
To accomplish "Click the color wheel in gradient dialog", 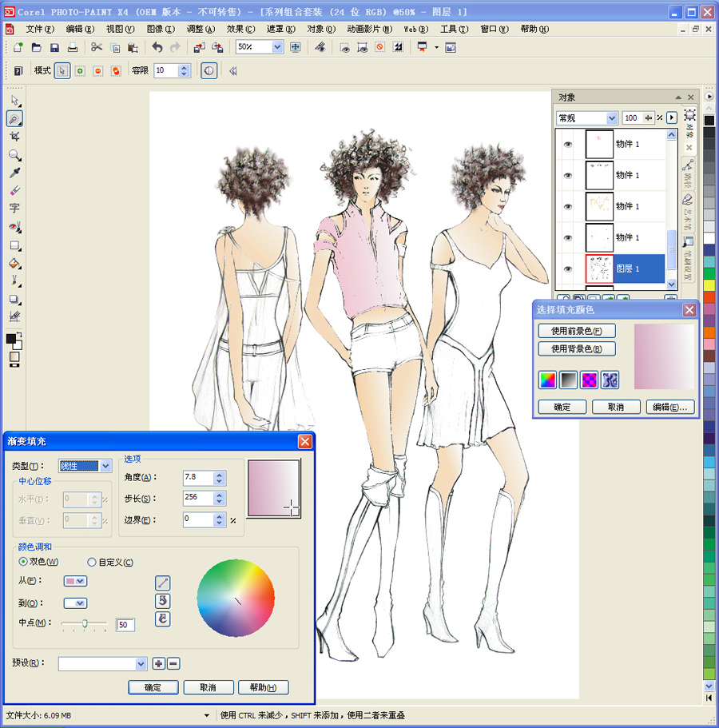I will pos(236,598).
